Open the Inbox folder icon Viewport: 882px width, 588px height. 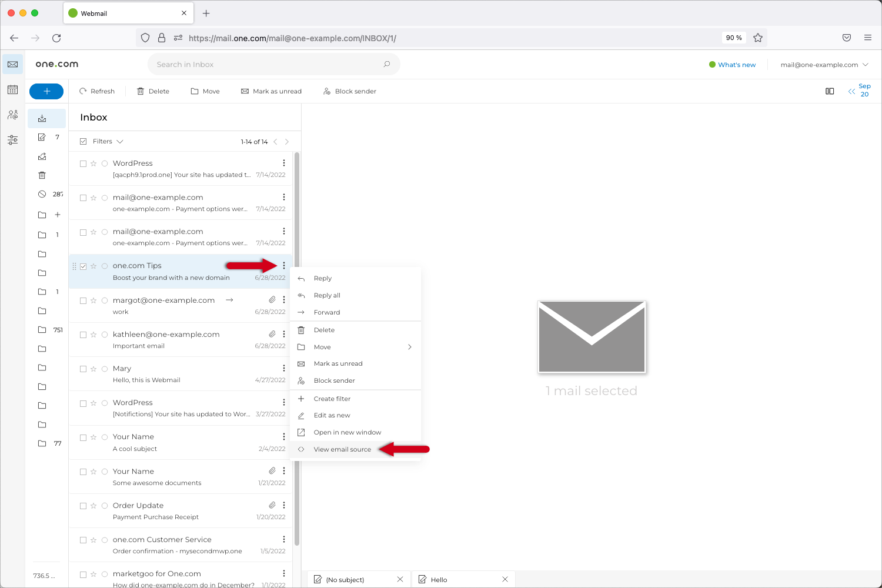[x=42, y=118]
